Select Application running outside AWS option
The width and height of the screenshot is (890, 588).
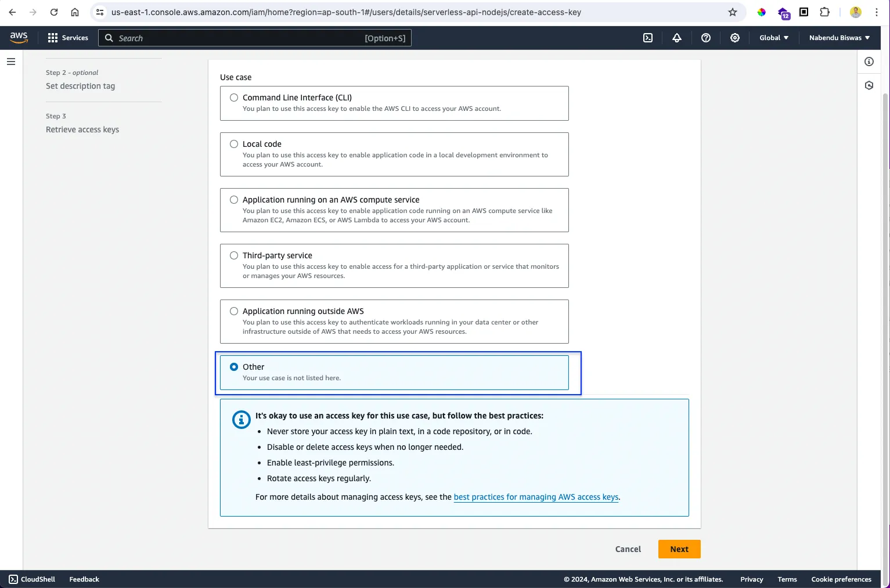(x=234, y=311)
